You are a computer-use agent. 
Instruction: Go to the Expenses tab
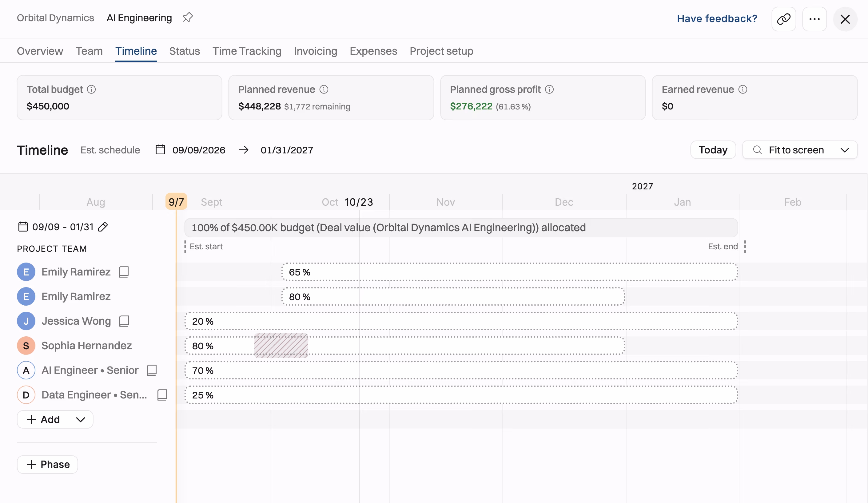click(x=373, y=51)
